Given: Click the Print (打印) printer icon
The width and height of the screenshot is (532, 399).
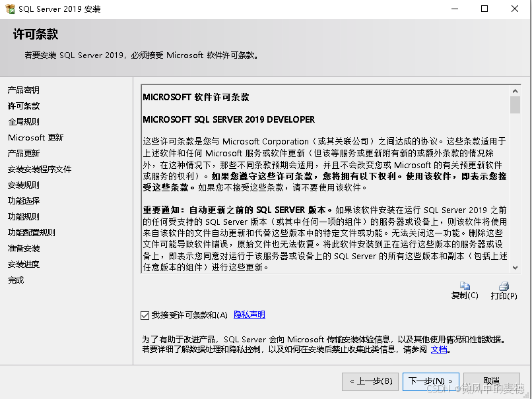Looking at the screenshot, I should coord(504,286).
